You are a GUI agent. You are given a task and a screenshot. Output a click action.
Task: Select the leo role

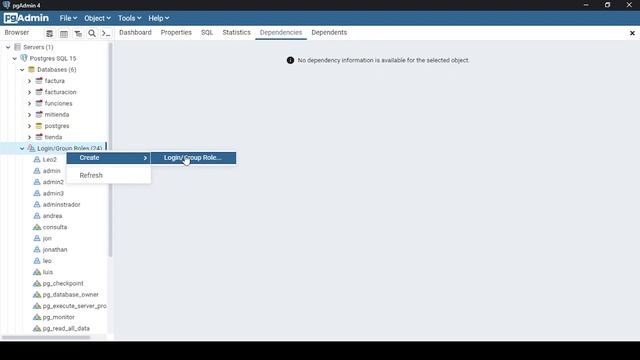[47, 261]
